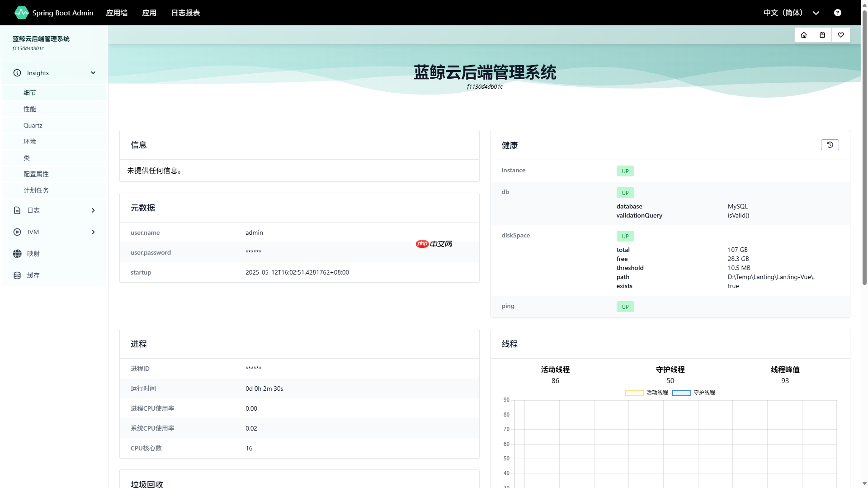Click the home icon above the header banner
This screenshot has height=488, width=868.
tap(803, 35)
